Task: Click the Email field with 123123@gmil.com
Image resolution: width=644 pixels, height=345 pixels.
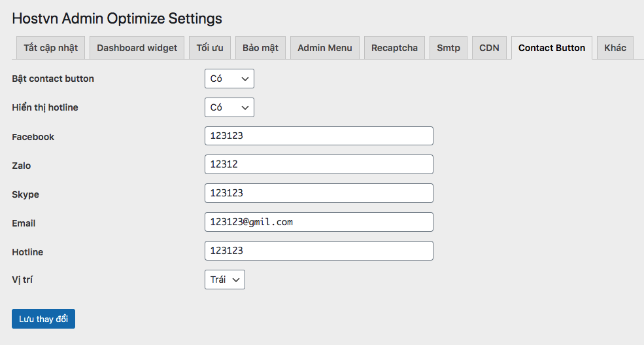Action: [x=318, y=222]
